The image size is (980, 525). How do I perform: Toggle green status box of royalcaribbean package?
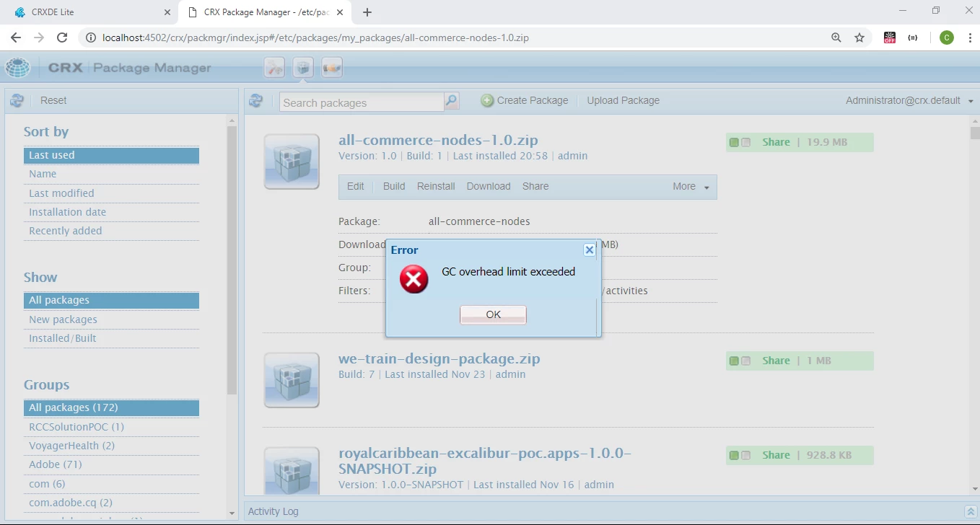point(734,456)
